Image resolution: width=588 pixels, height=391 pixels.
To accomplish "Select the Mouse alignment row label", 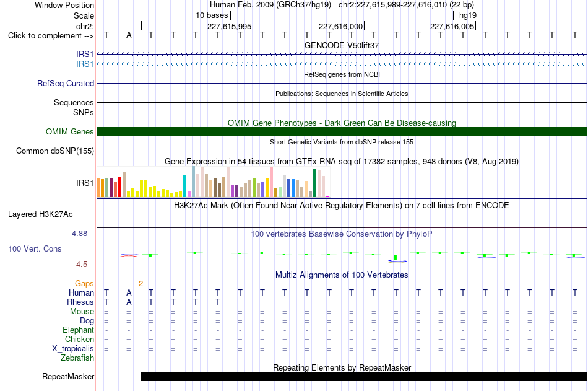I will pos(82,311).
